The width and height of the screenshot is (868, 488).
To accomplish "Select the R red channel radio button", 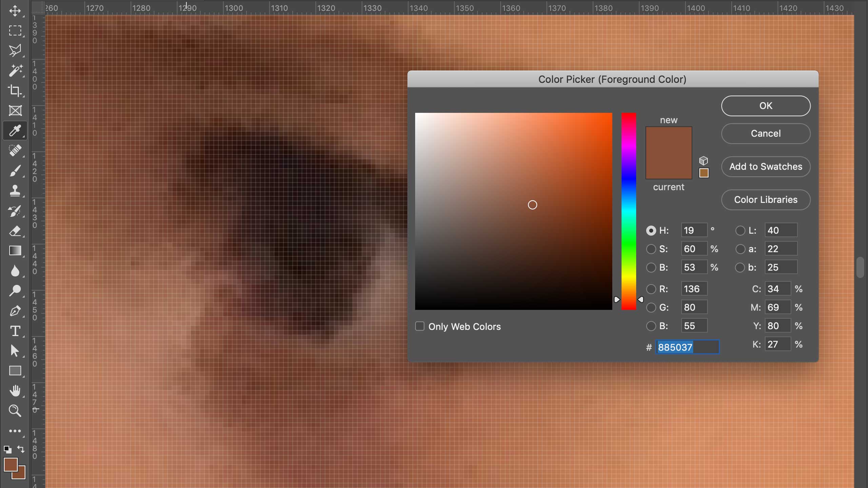I will [x=651, y=288].
